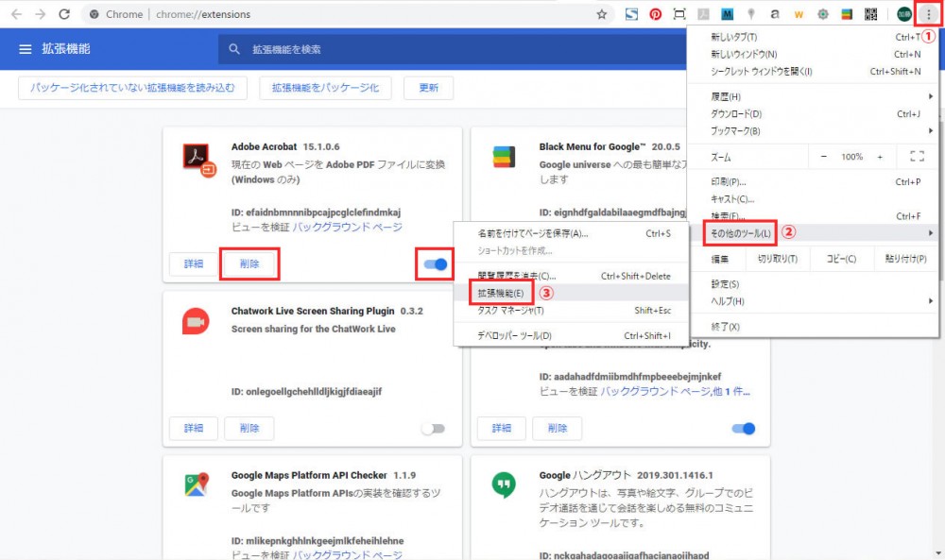Image resolution: width=945 pixels, height=560 pixels.
Task: Click the grey map pin extension icon
Action: tap(751, 14)
